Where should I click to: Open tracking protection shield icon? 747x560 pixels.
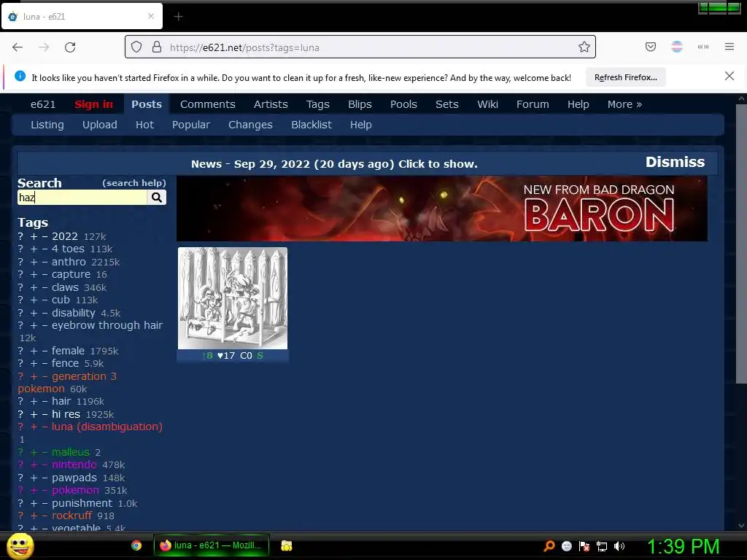[136, 47]
